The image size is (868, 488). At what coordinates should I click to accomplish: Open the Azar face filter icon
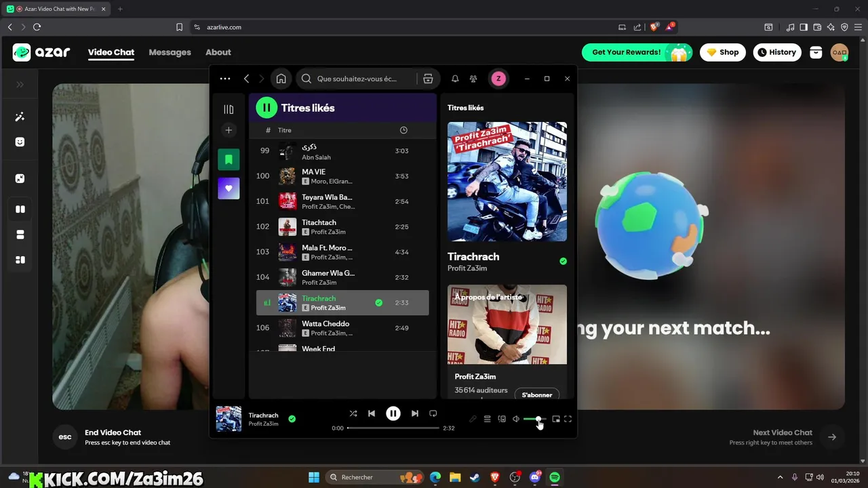coord(20,142)
